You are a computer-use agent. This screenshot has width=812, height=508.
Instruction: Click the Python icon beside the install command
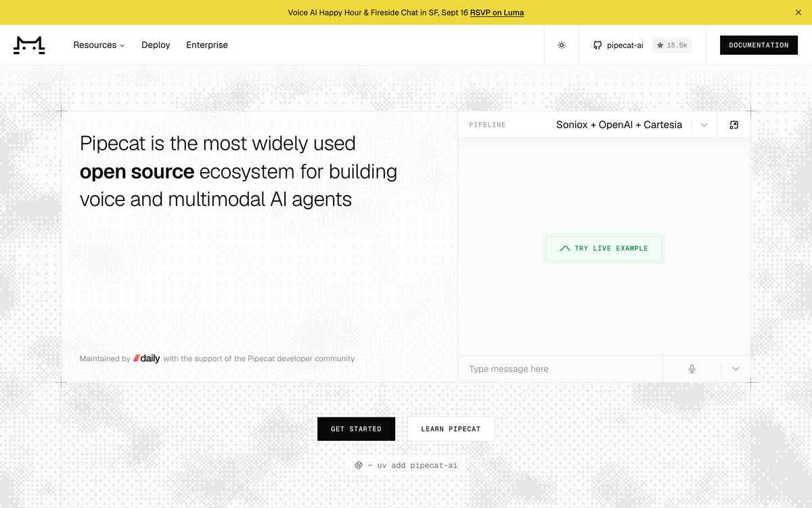pyautogui.click(x=359, y=465)
